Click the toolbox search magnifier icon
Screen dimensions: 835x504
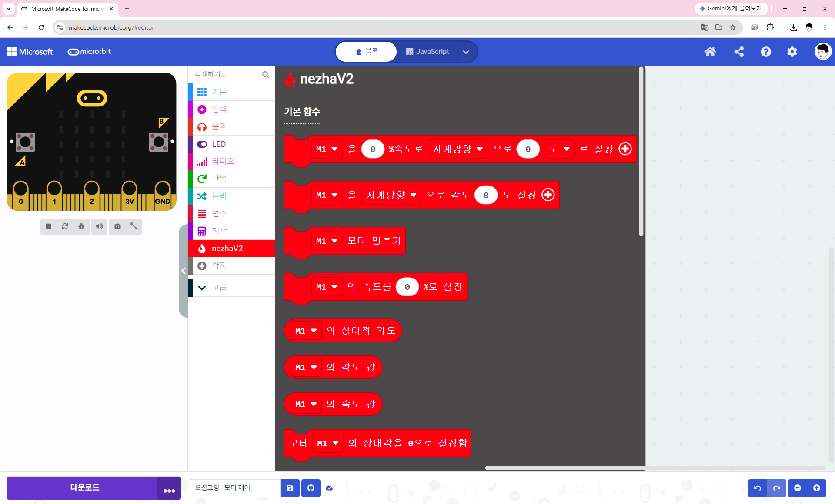pyautogui.click(x=265, y=75)
